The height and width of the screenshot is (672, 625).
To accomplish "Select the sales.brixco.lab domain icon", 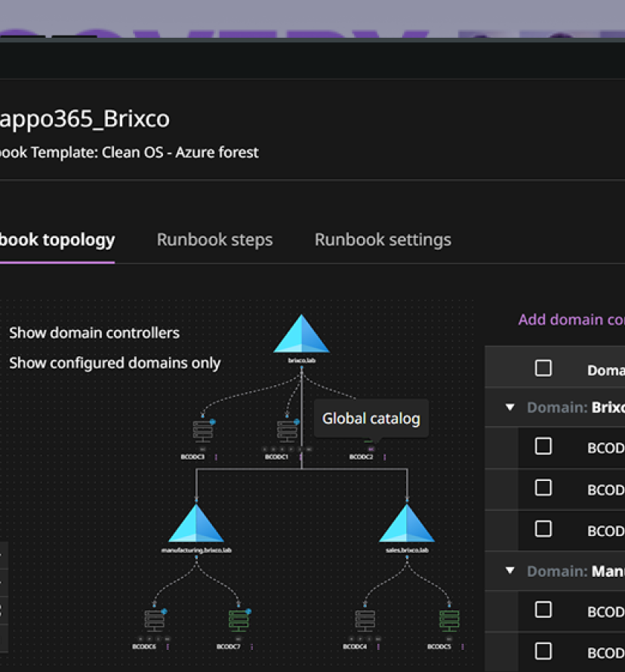I will (407, 523).
